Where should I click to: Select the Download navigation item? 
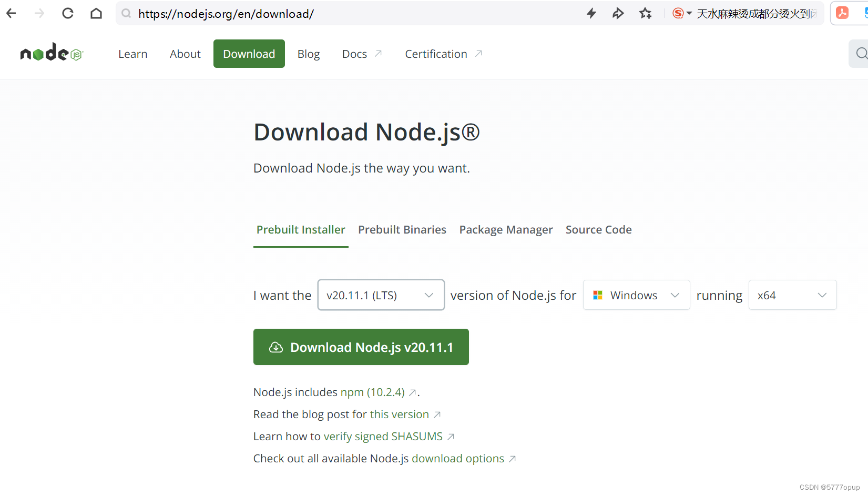coord(249,54)
